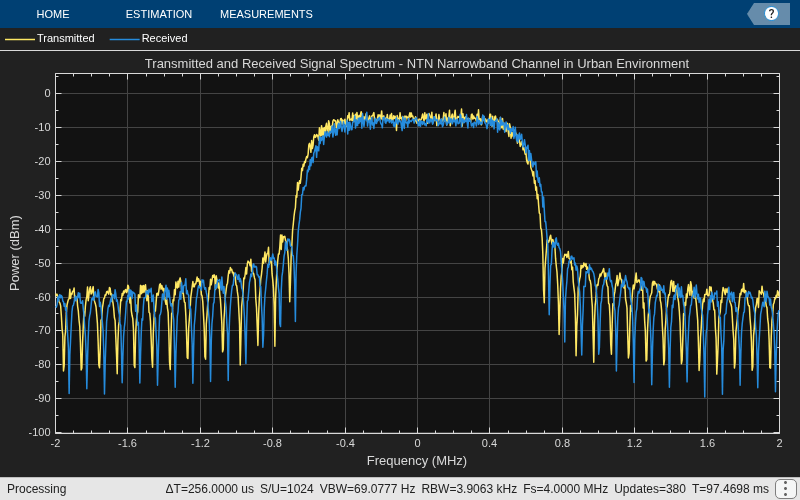This screenshot has height=500, width=800.
Task: Click the spectrum plot title text
Action: tap(417, 64)
